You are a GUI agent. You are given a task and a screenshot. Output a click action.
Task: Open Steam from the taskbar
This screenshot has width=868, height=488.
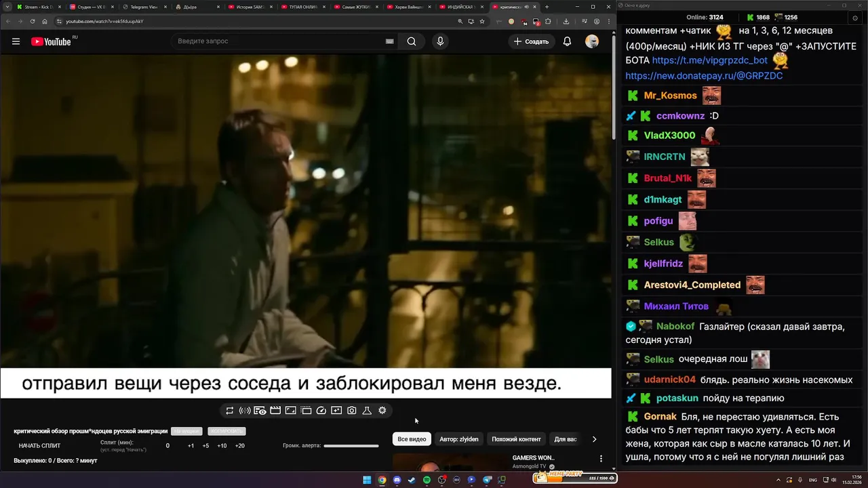[x=412, y=480]
